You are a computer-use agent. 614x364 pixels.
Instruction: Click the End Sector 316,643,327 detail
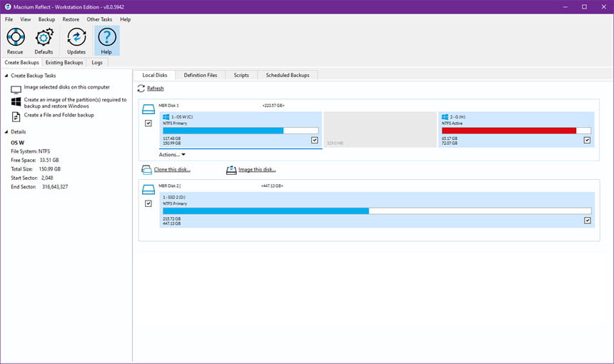(39, 187)
